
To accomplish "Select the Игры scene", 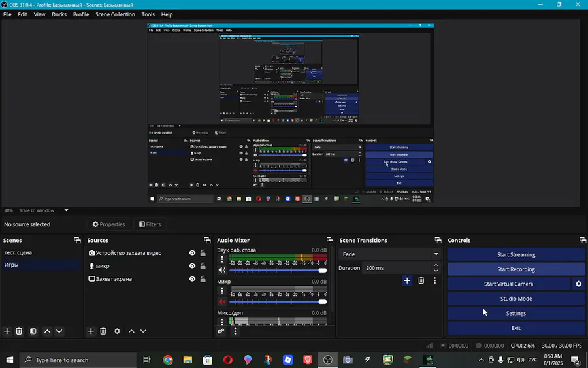I will click(41, 265).
